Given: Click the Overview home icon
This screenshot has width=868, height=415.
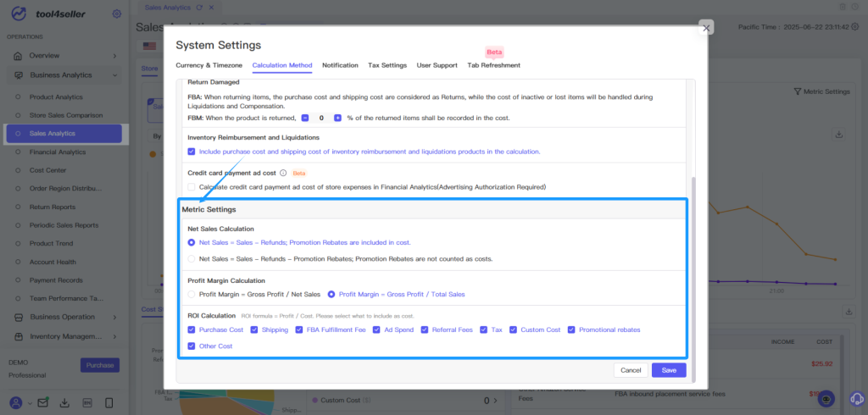Looking at the screenshot, I should pos(18,56).
